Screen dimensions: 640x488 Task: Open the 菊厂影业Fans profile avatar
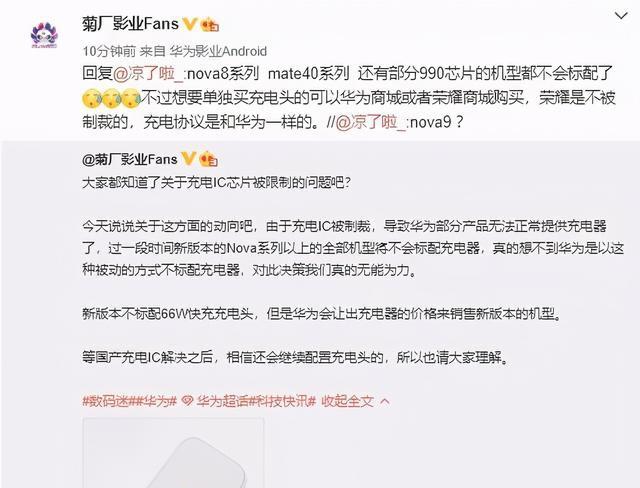44,36
